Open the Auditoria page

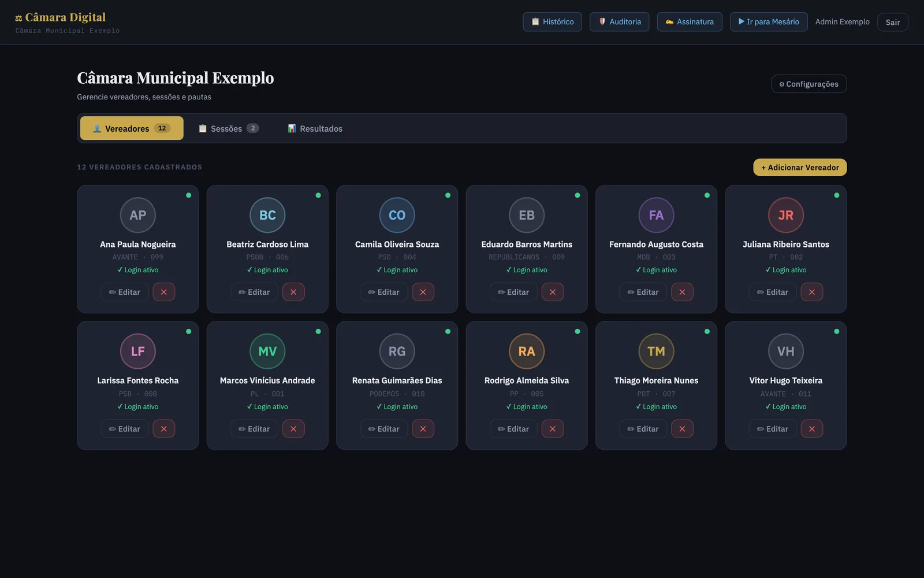pyautogui.click(x=620, y=22)
